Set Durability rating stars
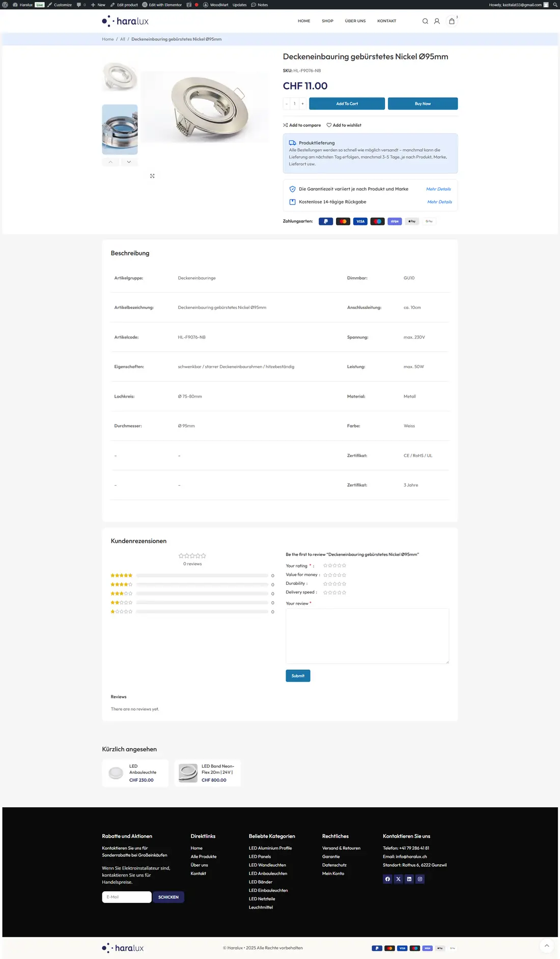The image size is (560, 959). click(x=334, y=584)
